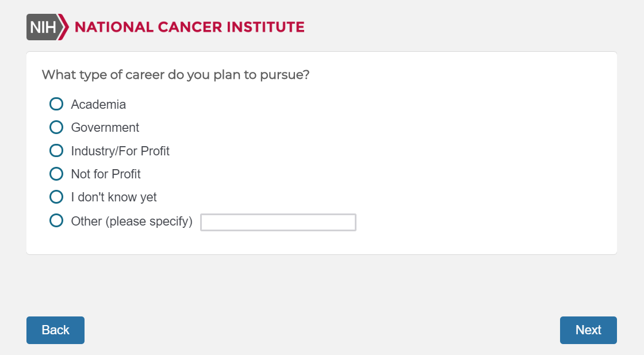The image size is (644, 355).
Task: Select the Government radio button circle
Action: 56,127
